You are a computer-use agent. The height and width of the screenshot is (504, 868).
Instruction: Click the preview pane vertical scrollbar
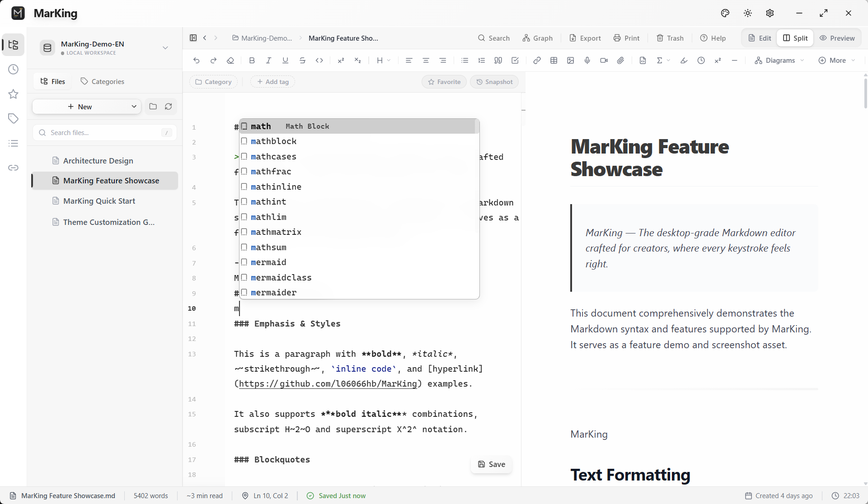[x=865, y=93]
